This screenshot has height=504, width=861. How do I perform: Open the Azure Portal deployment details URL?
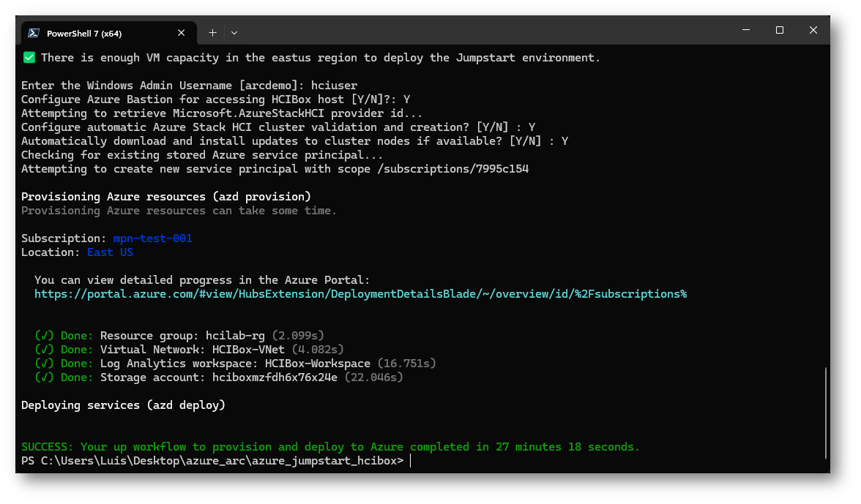[x=360, y=294]
